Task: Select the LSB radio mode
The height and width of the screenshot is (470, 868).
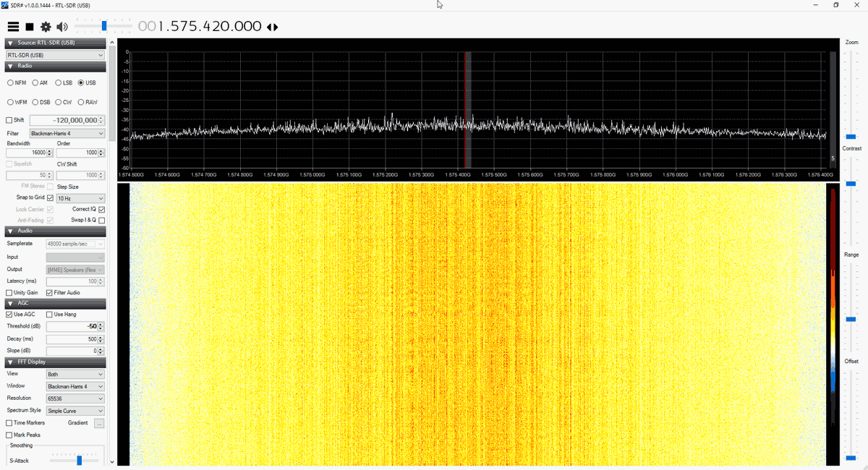Action: (x=64, y=82)
